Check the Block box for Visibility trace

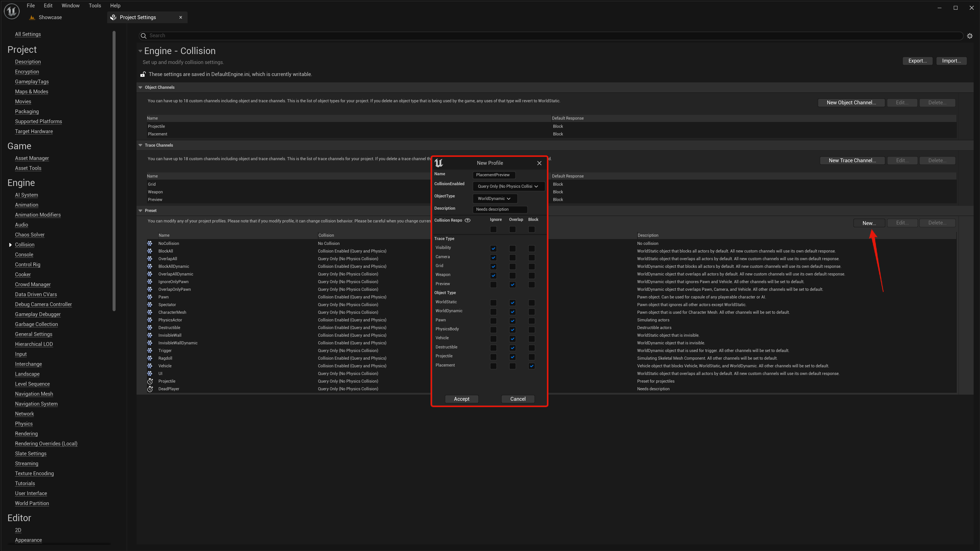pyautogui.click(x=531, y=248)
